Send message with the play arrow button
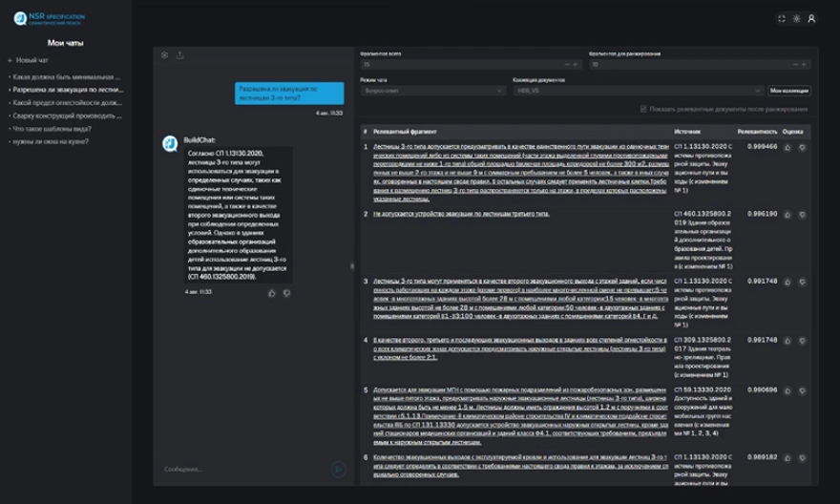The height and width of the screenshot is (504, 840). [339, 470]
